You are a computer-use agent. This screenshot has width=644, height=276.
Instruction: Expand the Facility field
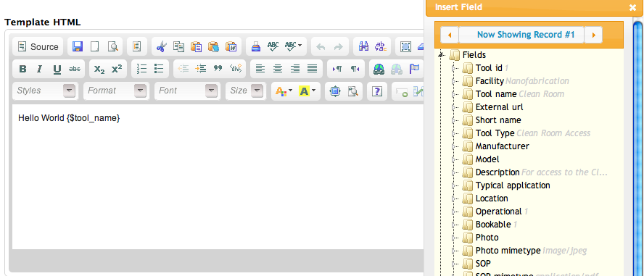click(454, 81)
